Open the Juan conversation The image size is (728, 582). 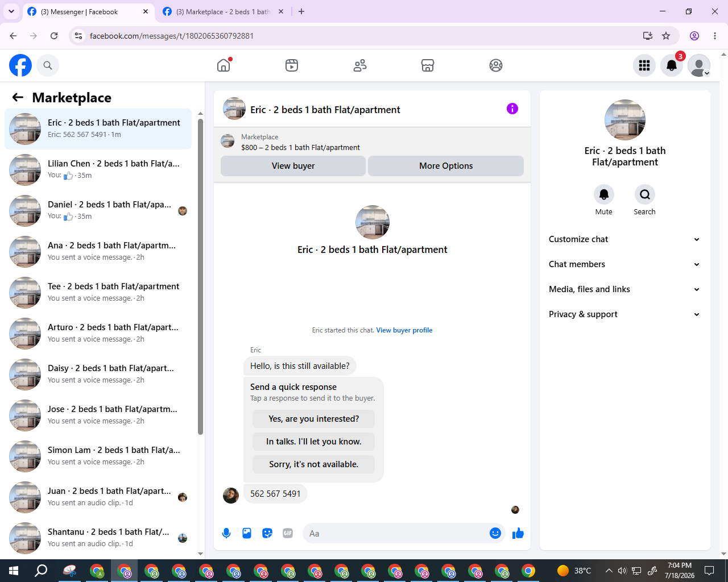(x=98, y=497)
